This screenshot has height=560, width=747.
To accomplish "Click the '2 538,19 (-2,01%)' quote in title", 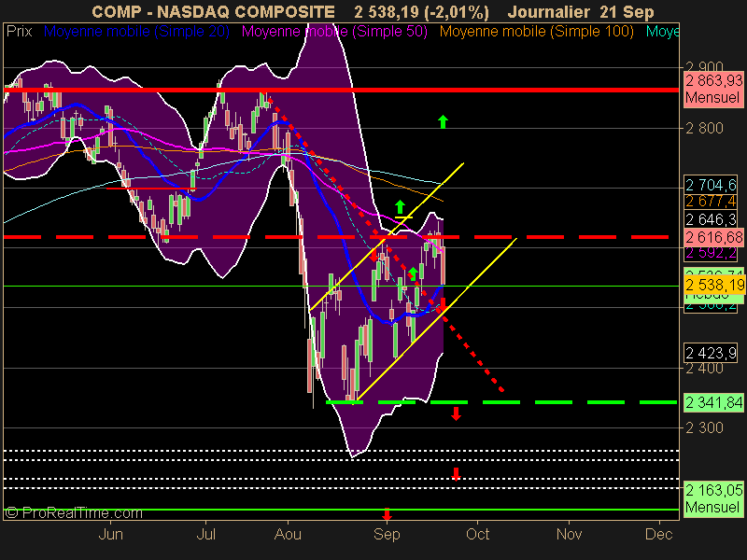I will click(422, 11).
